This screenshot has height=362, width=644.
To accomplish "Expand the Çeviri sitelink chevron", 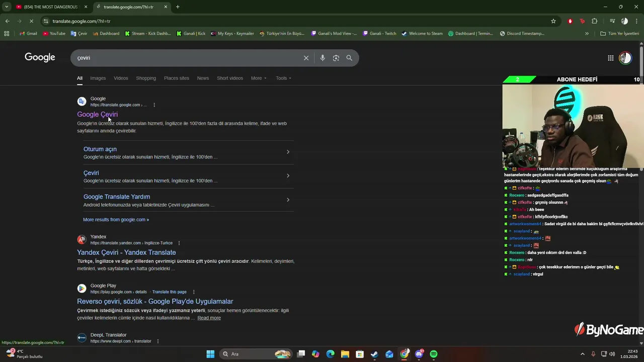I will [x=288, y=175].
